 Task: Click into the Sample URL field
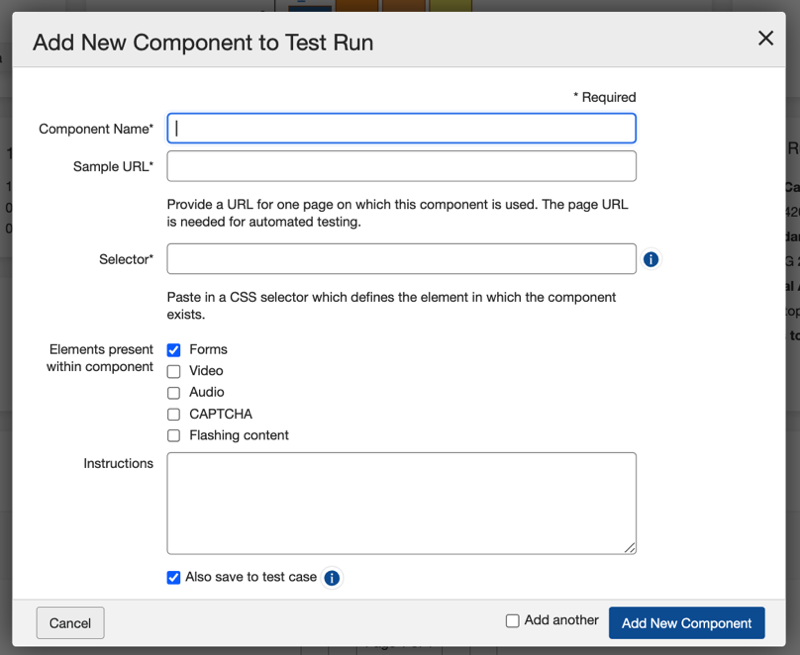tap(401, 166)
